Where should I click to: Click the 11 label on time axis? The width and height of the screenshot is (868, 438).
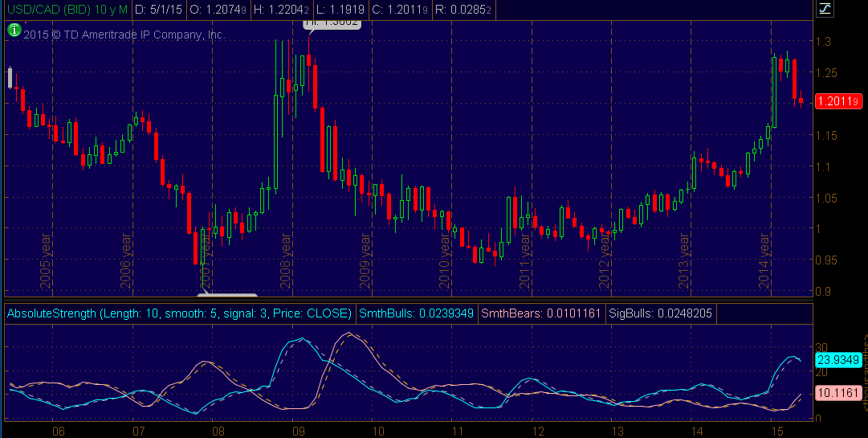(457, 431)
